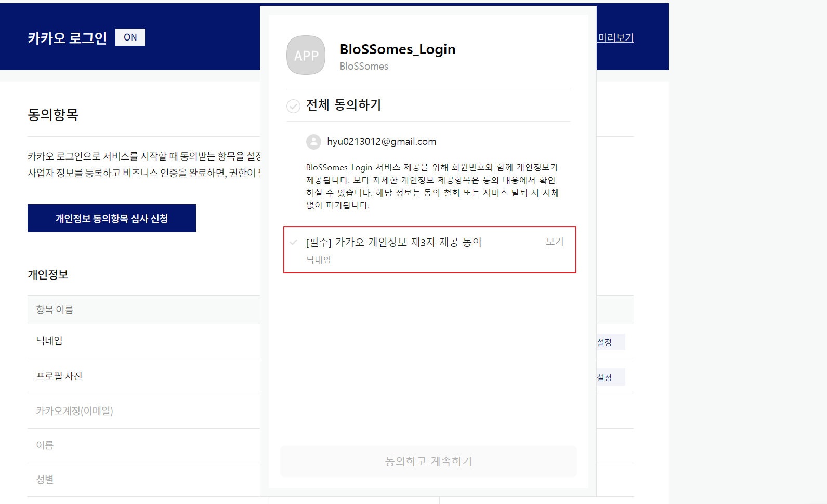Check the 전체 동의하기 circle checkbox
This screenshot has width=827, height=504.
[x=293, y=106]
